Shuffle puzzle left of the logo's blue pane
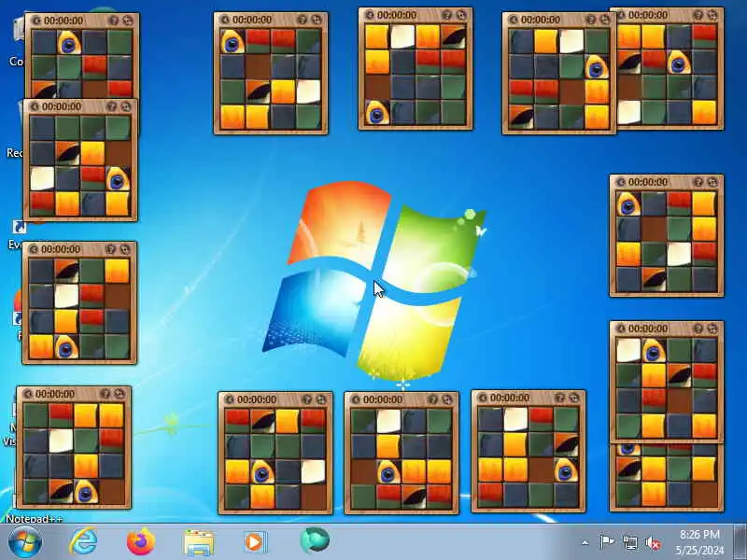The height and width of the screenshot is (560, 747). 125,249
